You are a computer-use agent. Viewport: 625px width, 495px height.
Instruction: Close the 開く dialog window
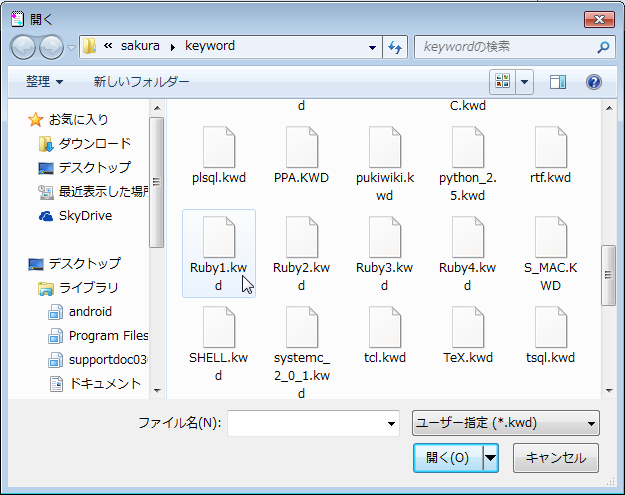point(599,19)
